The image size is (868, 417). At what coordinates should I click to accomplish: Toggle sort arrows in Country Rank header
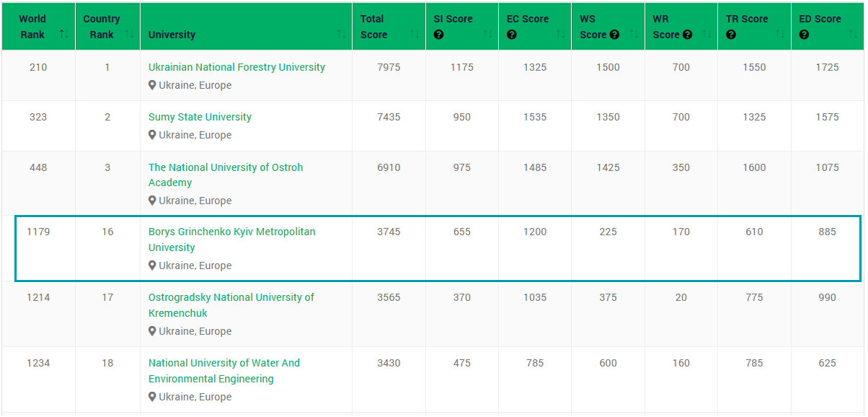[x=129, y=34]
